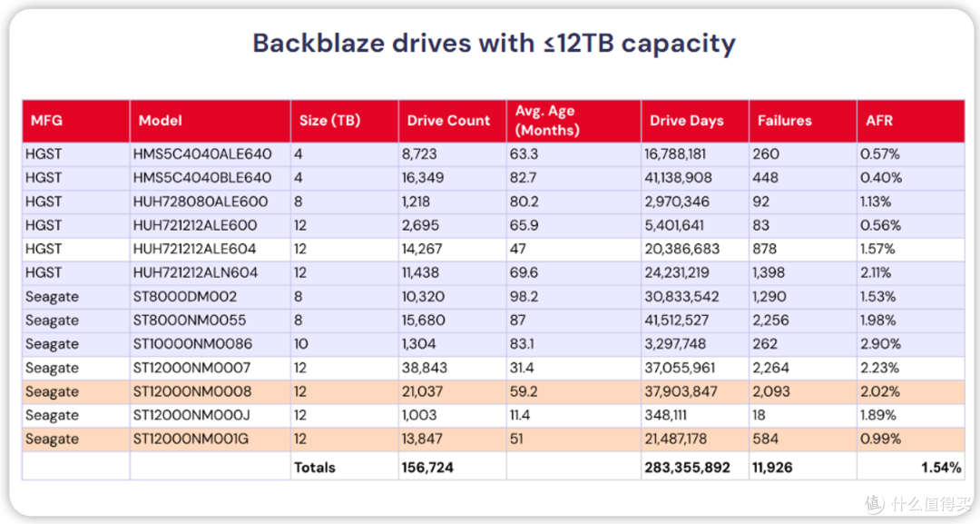
Task: Click drive count value 21,037
Action: click(x=422, y=391)
